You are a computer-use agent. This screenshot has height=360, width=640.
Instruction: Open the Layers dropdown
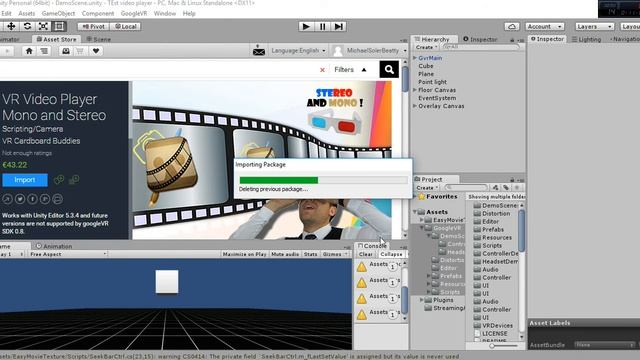[x=594, y=27]
